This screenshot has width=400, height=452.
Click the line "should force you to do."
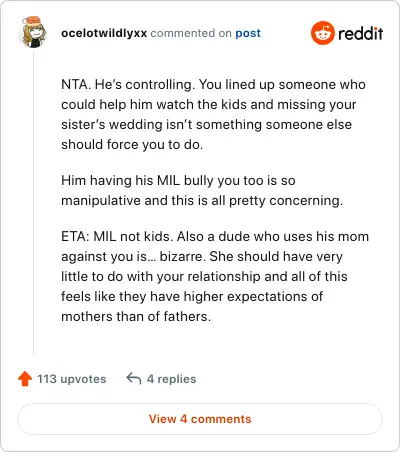132,144
